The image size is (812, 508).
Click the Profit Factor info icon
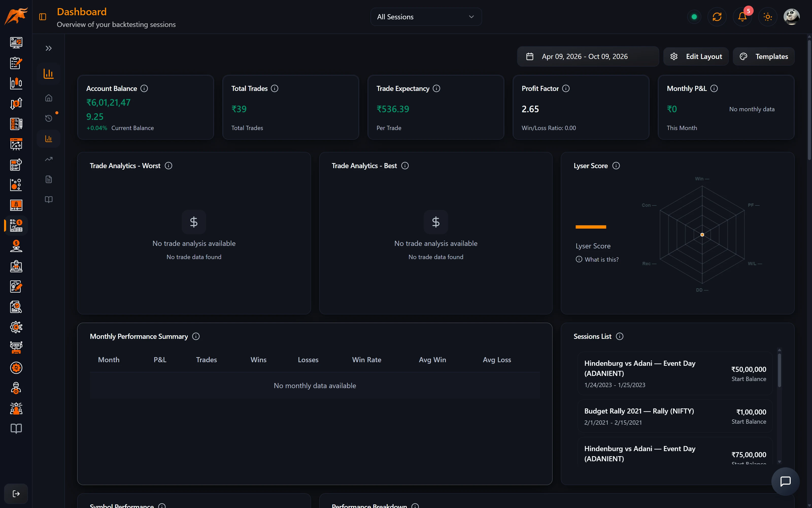566,88
